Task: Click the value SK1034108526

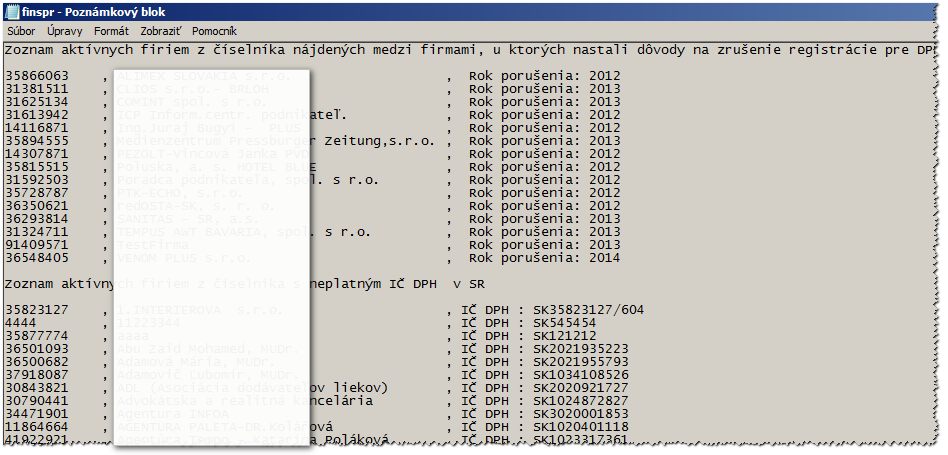Action: [x=580, y=375]
